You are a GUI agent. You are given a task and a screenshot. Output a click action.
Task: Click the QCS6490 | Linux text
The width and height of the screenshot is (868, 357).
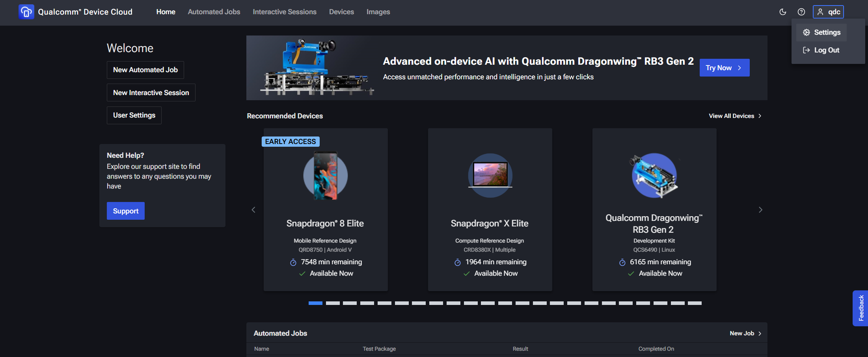point(654,250)
